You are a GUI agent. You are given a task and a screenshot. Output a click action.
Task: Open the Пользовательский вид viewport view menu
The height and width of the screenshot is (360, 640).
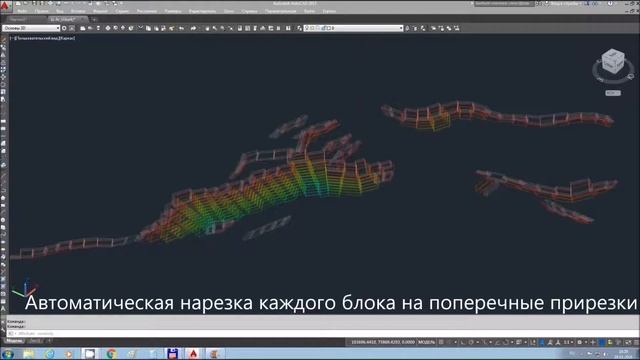[x=38, y=38]
